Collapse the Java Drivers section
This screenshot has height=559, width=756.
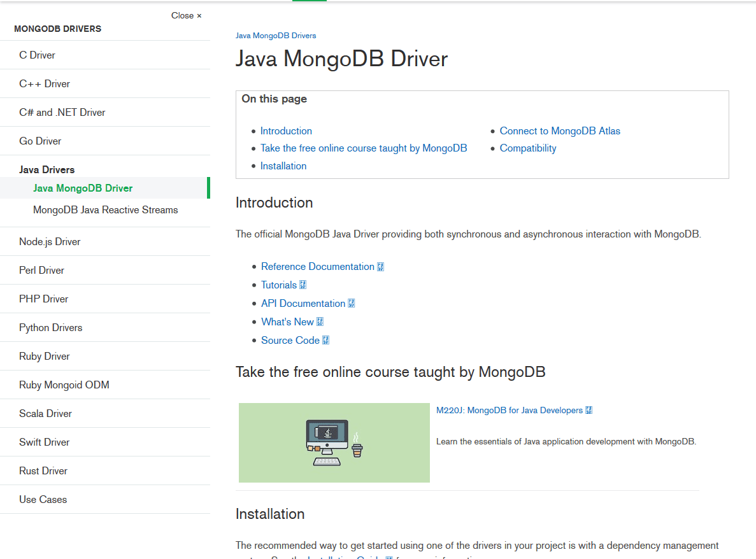46,169
